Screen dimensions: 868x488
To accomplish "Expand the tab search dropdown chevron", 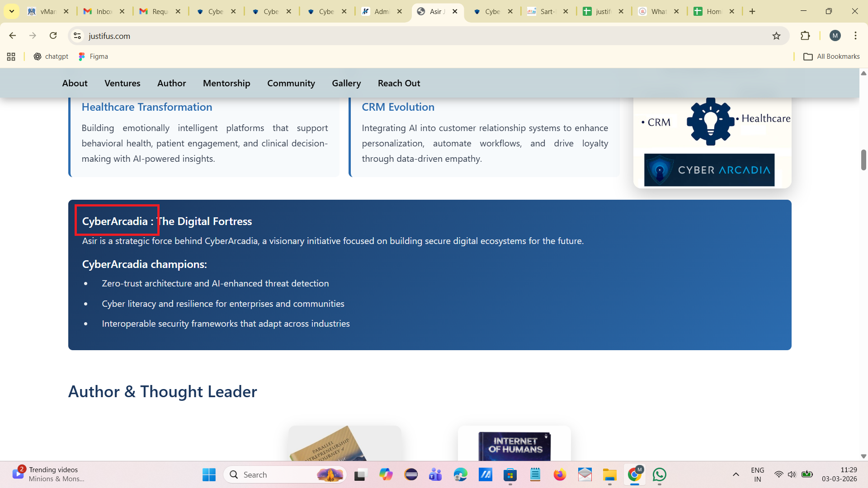I will 12,11.
